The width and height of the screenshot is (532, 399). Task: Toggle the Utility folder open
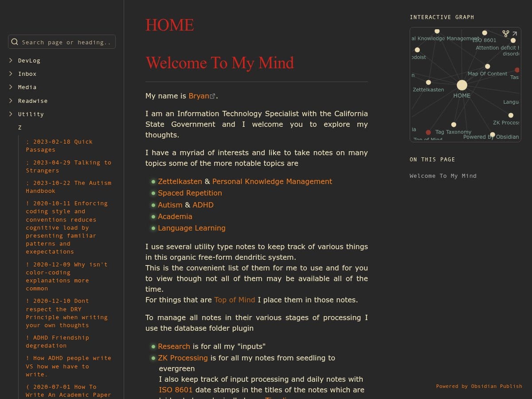pos(11,114)
